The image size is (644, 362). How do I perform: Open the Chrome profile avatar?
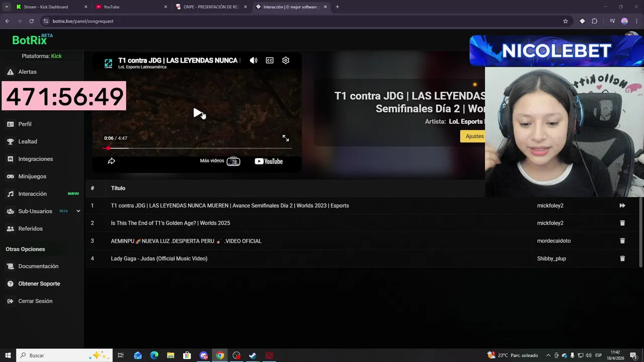(x=624, y=21)
